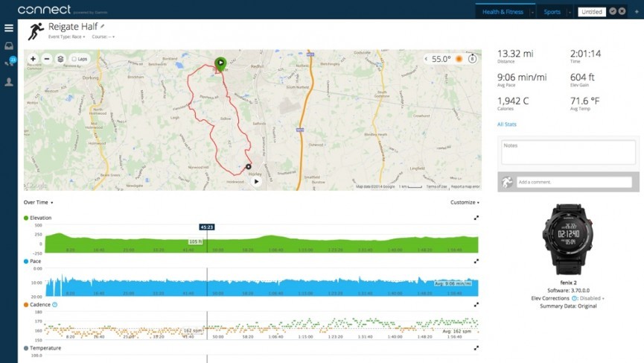Open the Course dropdown
Viewport: 644px width, 363px height.
(103, 36)
